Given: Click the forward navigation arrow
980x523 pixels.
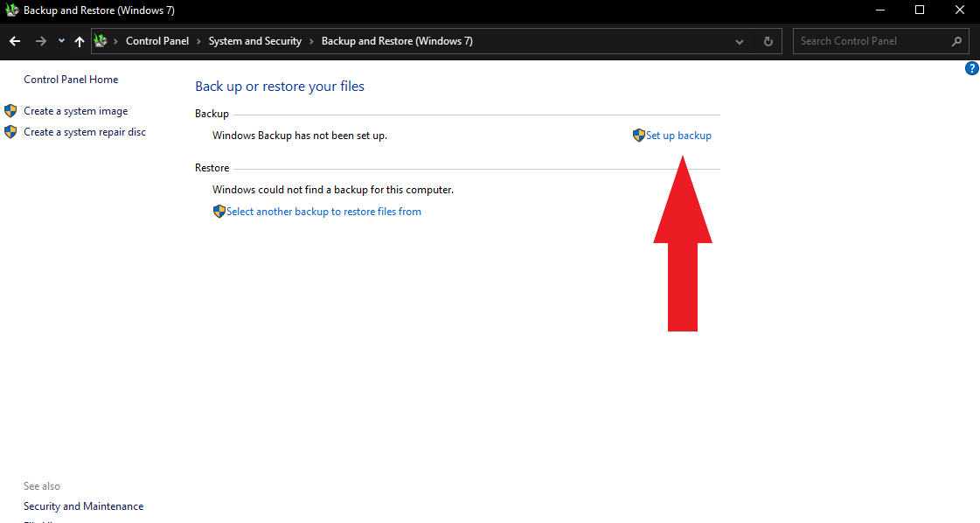Looking at the screenshot, I should click(x=40, y=41).
